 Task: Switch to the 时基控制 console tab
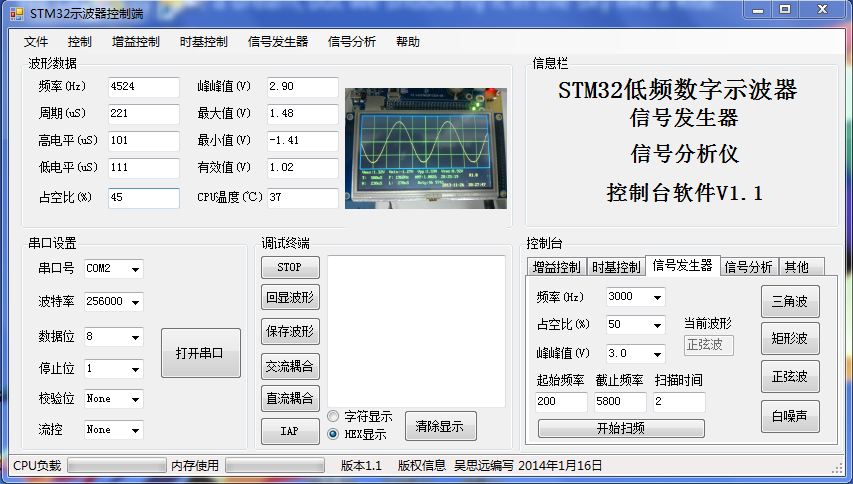tap(616, 267)
